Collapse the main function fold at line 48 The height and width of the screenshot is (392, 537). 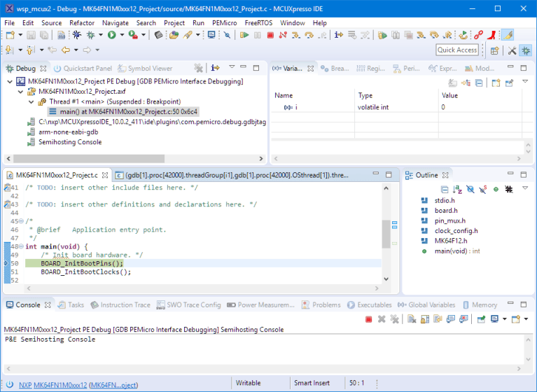coord(21,246)
